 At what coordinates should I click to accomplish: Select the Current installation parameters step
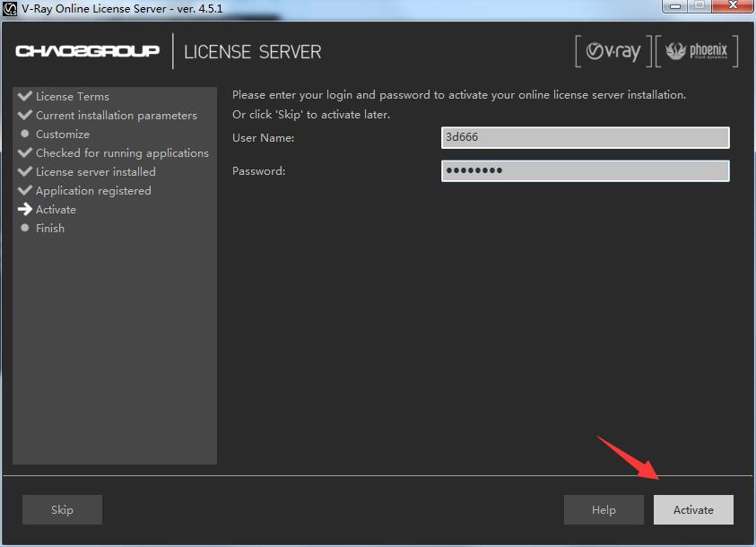coord(116,115)
